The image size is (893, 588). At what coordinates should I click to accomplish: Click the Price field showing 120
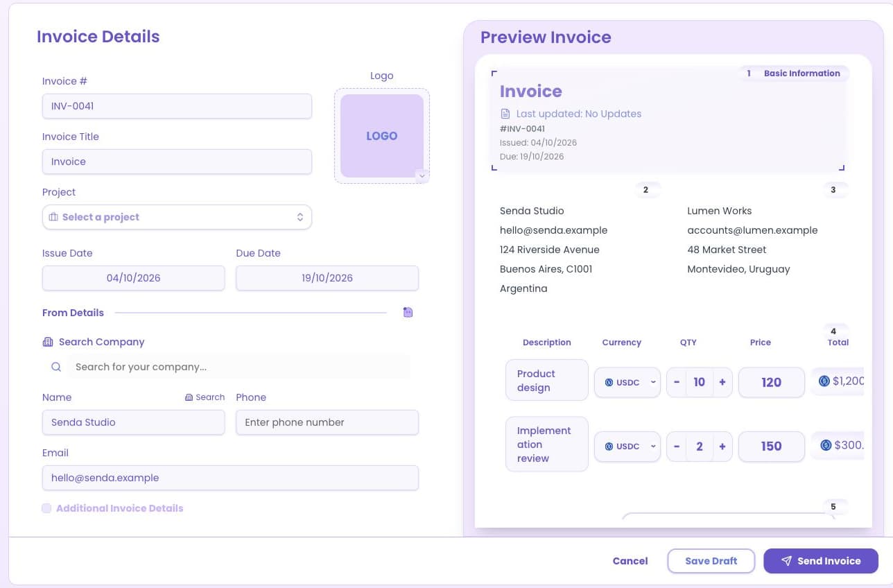point(772,382)
